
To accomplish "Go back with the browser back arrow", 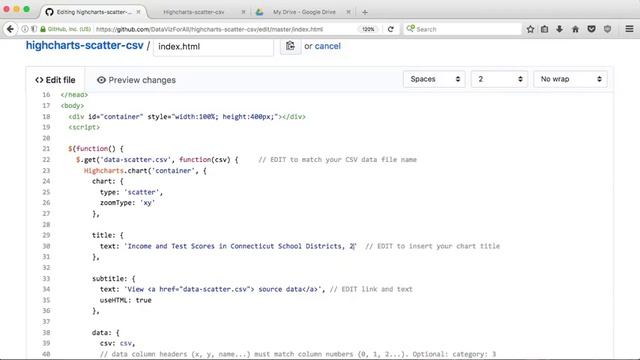I will click(10, 29).
